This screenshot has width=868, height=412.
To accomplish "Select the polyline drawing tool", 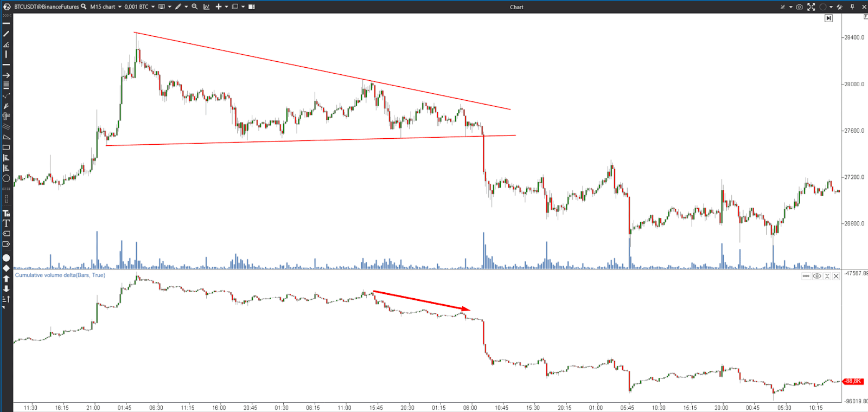I will (7, 95).
